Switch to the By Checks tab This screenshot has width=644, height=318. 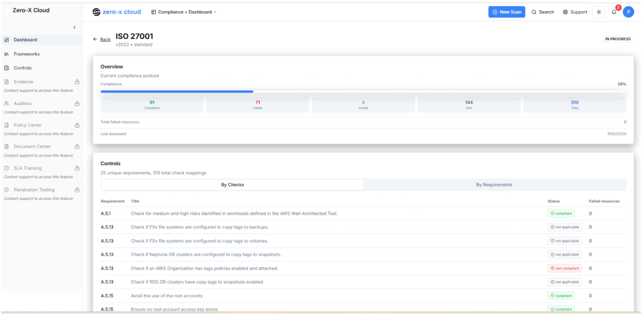[232, 185]
